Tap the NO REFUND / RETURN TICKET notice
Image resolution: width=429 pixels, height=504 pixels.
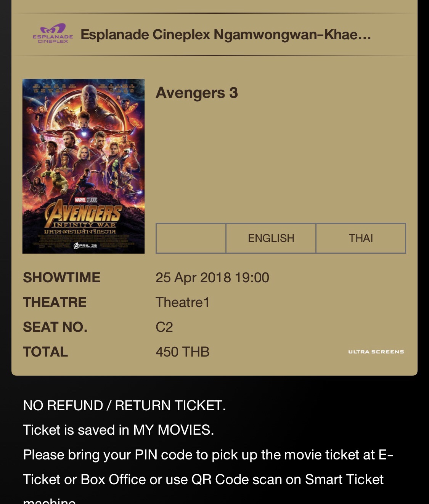click(x=124, y=406)
